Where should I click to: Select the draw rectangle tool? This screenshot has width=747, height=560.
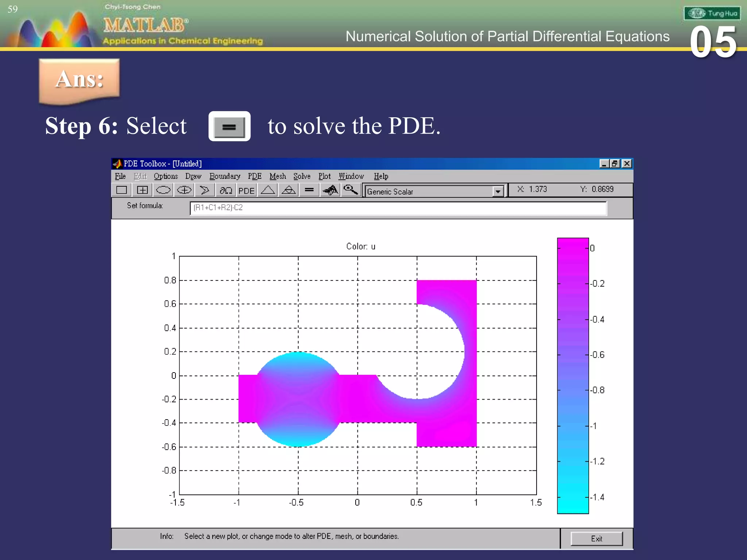121,190
